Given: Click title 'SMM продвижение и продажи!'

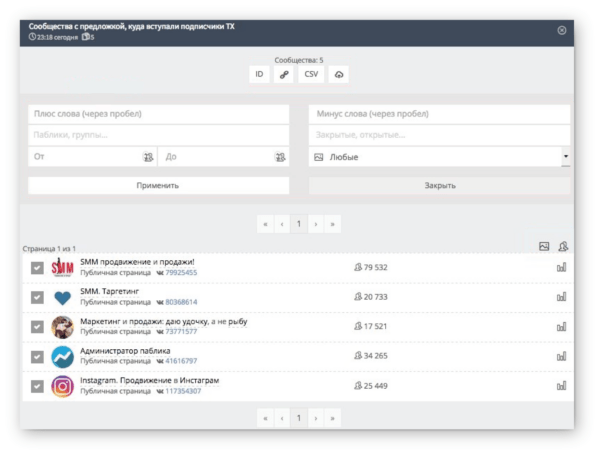Looking at the screenshot, I should (137, 262).
